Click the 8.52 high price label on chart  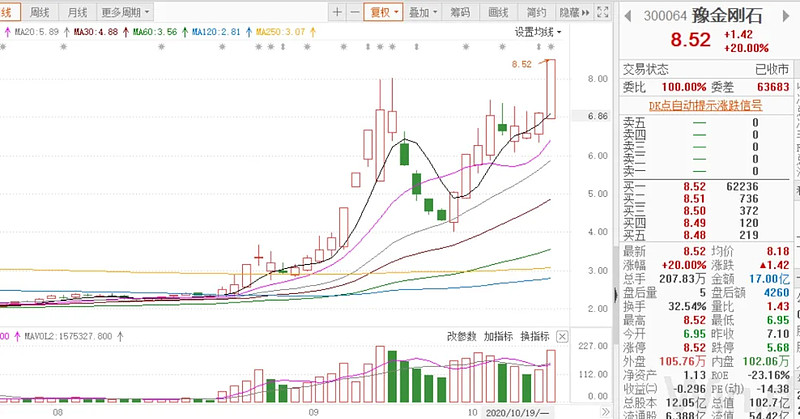(x=521, y=64)
